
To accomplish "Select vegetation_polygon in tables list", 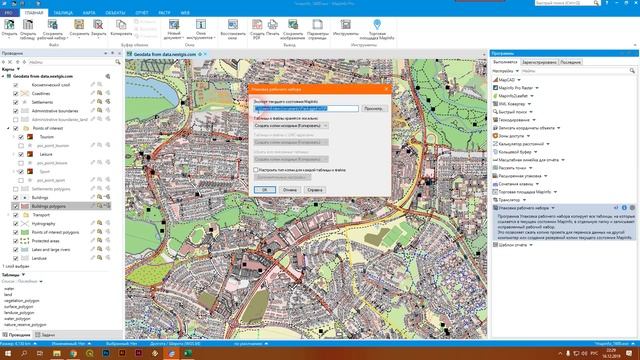I will [22, 301].
